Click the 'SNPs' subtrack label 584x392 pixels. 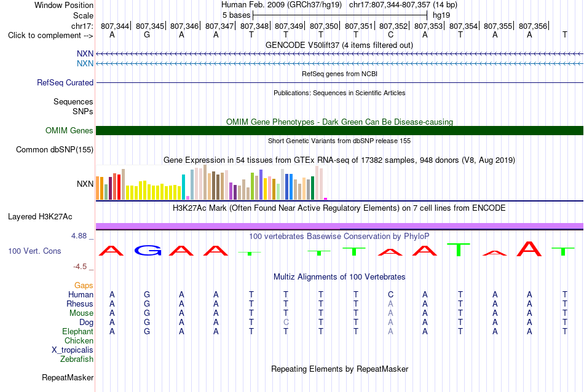coord(83,111)
